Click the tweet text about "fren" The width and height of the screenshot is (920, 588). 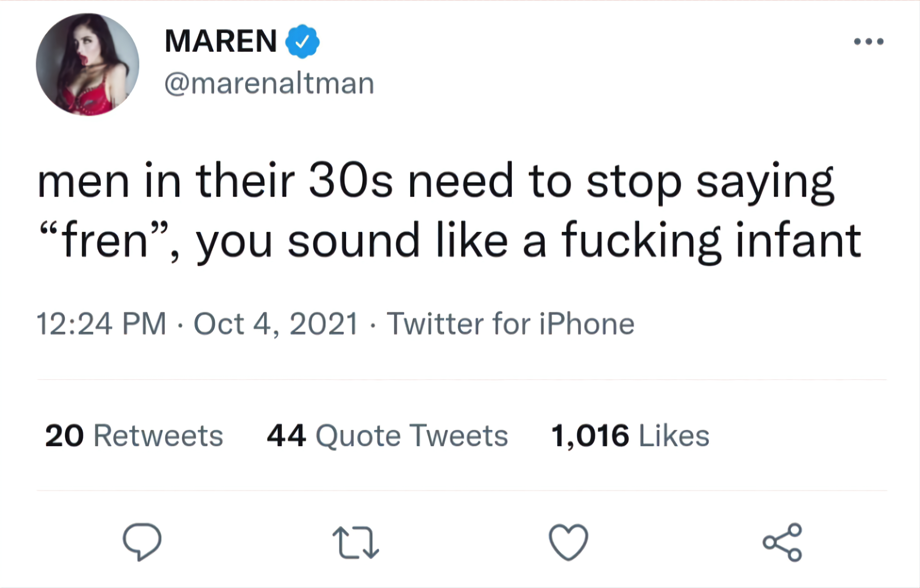[x=449, y=212]
